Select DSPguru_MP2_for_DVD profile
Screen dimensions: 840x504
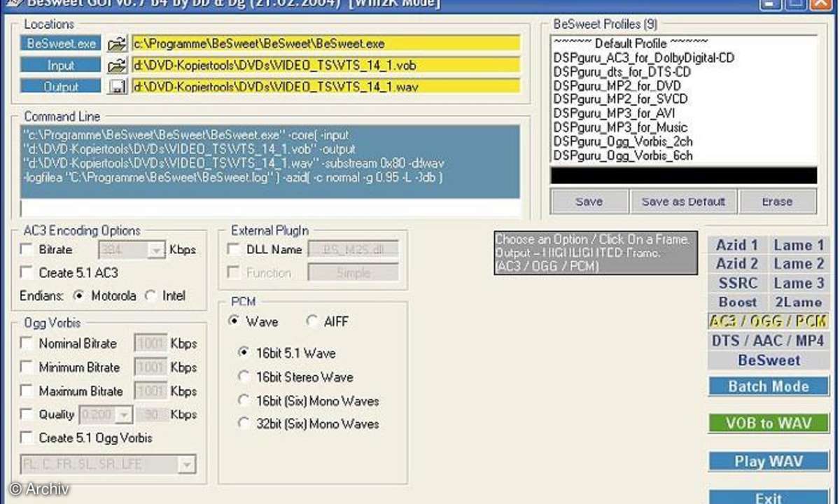point(617,86)
